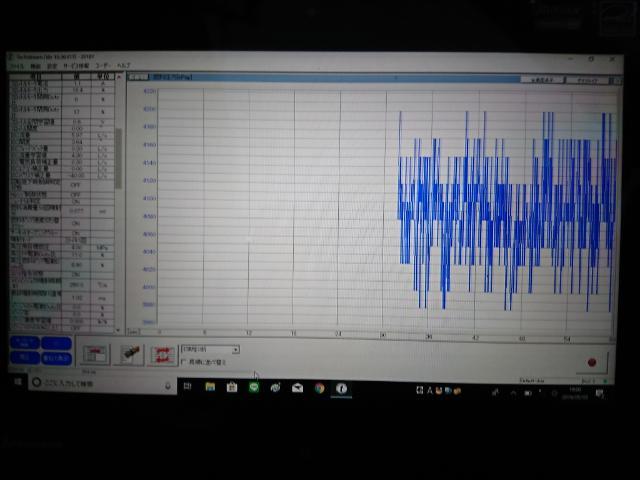This screenshot has height=480, width=640.
Task: Open File Explorer from the taskbar
Action: (211, 387)
